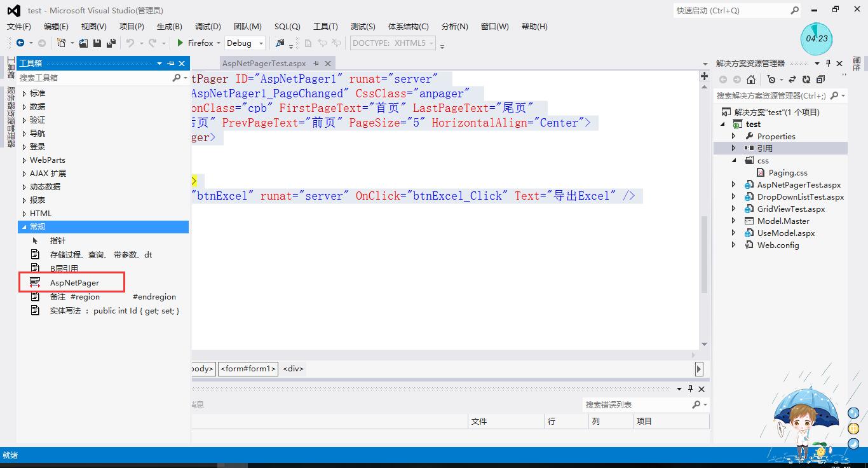Image resolution: width=868 pixels, height=468 pixels.
Task: Click the Solution Explorer search field
Action: [x=771, y=95]
